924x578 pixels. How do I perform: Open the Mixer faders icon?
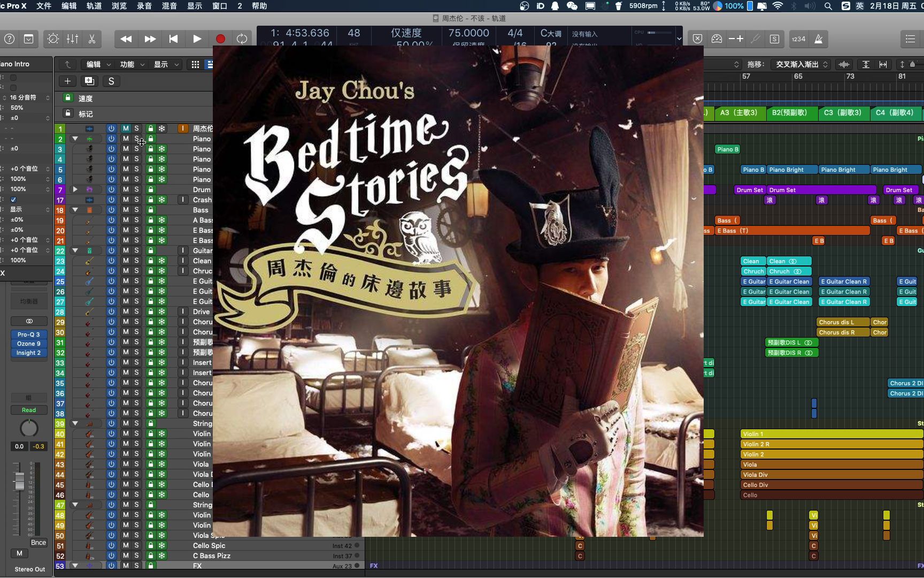click(x=72, y=39)
